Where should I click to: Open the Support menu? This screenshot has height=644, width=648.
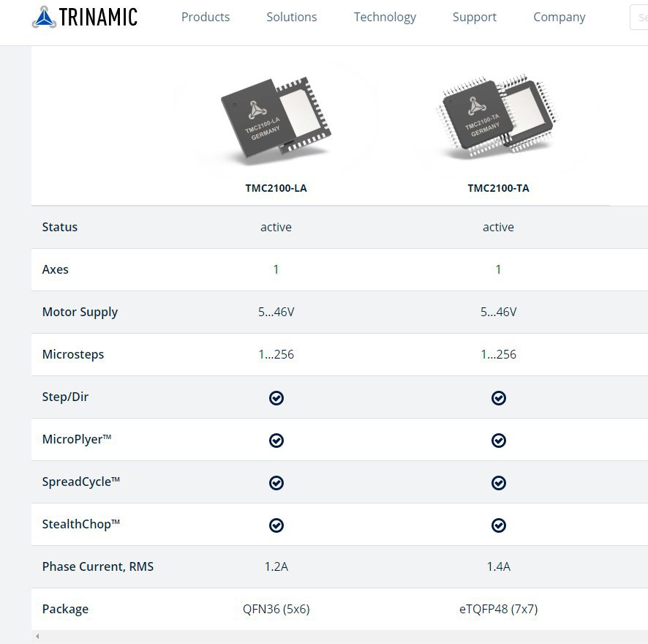tap(475, 17)
